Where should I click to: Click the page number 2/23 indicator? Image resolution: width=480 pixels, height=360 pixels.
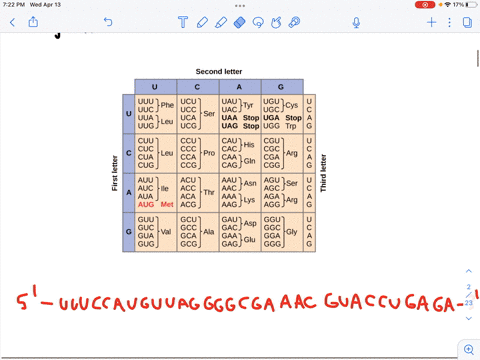click(x=469, y=295)
